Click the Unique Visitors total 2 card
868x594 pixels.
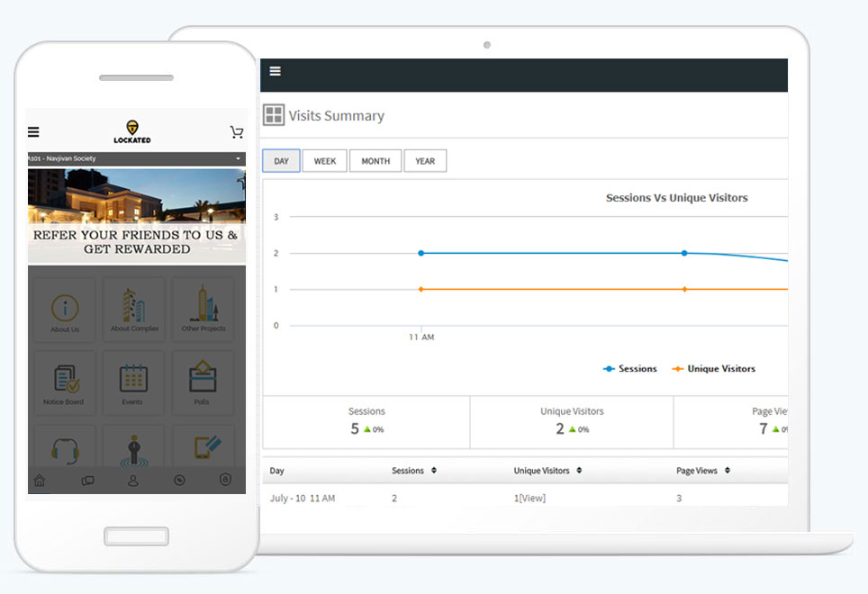pos(572,422)
